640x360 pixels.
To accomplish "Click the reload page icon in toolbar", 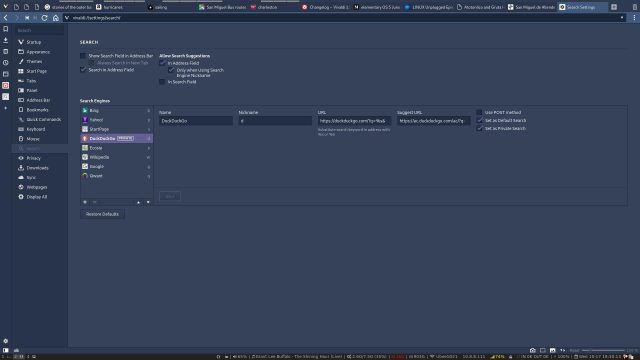I will point(44,18).
